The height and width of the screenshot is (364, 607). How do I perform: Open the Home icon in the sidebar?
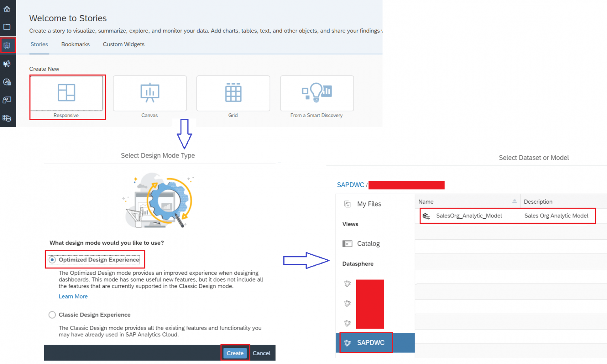(7, 9)
